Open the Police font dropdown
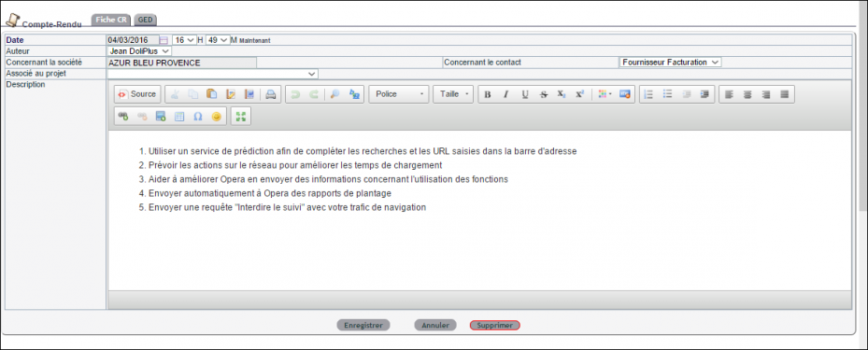This screenshot has width=868, height=350. click(399, 94)
